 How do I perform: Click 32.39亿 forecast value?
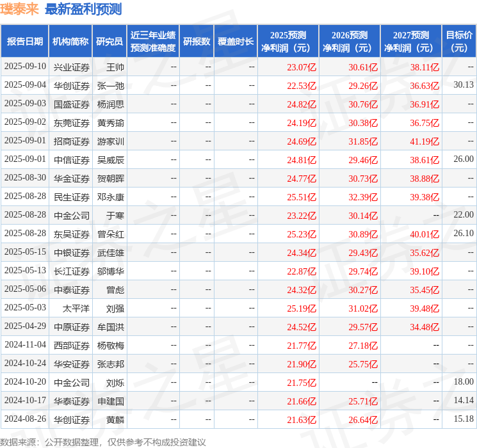(363, 197)
